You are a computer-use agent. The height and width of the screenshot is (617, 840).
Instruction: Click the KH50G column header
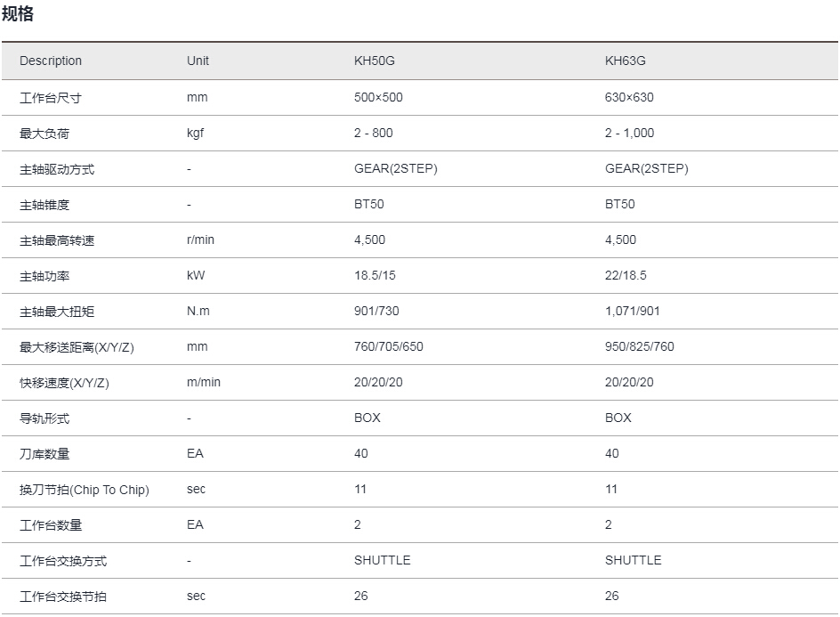[x=375, y=61]
